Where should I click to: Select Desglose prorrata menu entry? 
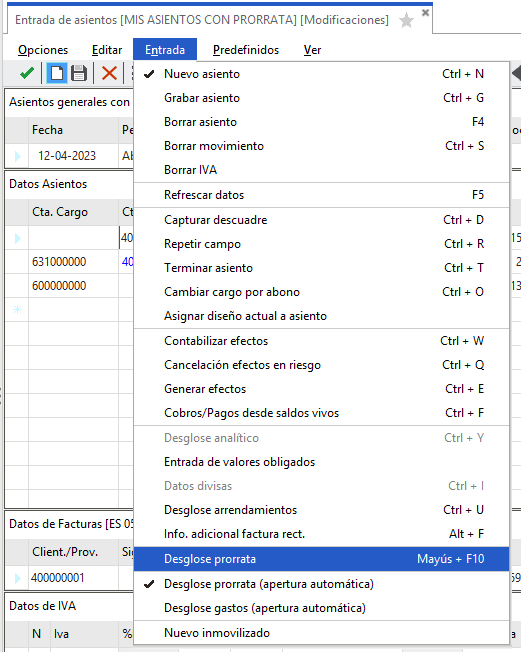pyautogui.click(x=321, y=559)
